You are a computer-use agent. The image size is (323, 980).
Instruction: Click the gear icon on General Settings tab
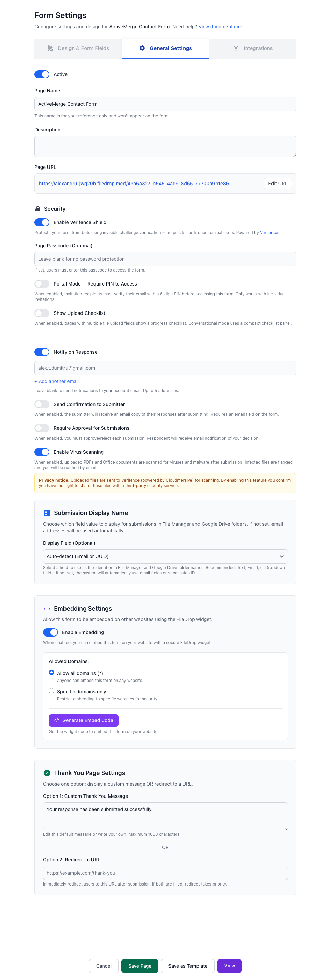pyautogui.click(x=142, y=48)
